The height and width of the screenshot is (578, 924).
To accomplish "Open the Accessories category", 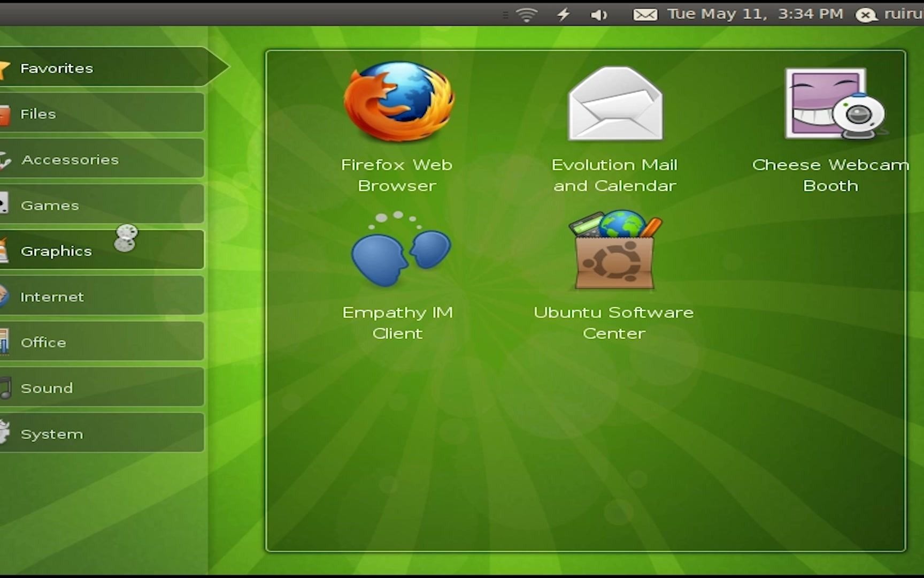I will click(102, 159).
